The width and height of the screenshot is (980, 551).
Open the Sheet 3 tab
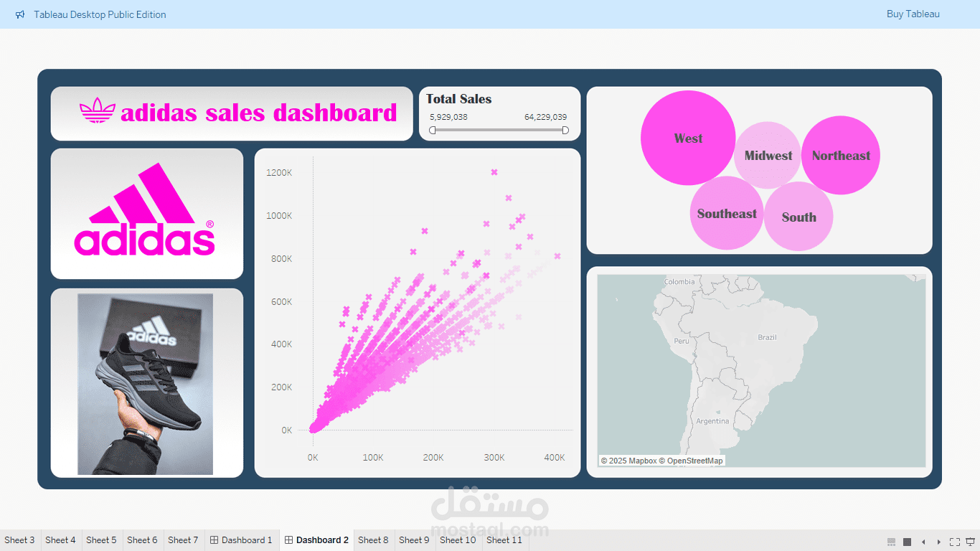tap(19, 540)
